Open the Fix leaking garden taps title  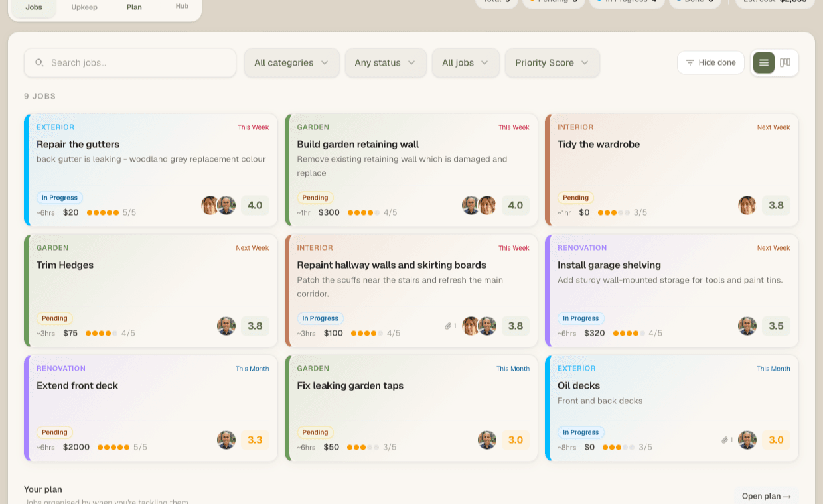(x=350, y=385)
